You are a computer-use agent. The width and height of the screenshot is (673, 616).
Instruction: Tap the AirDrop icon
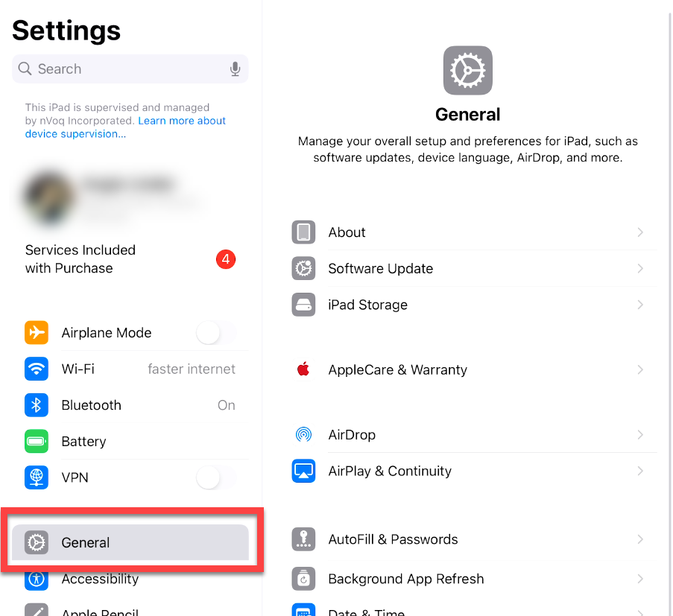pyautogui.click(x=303, y=435)
